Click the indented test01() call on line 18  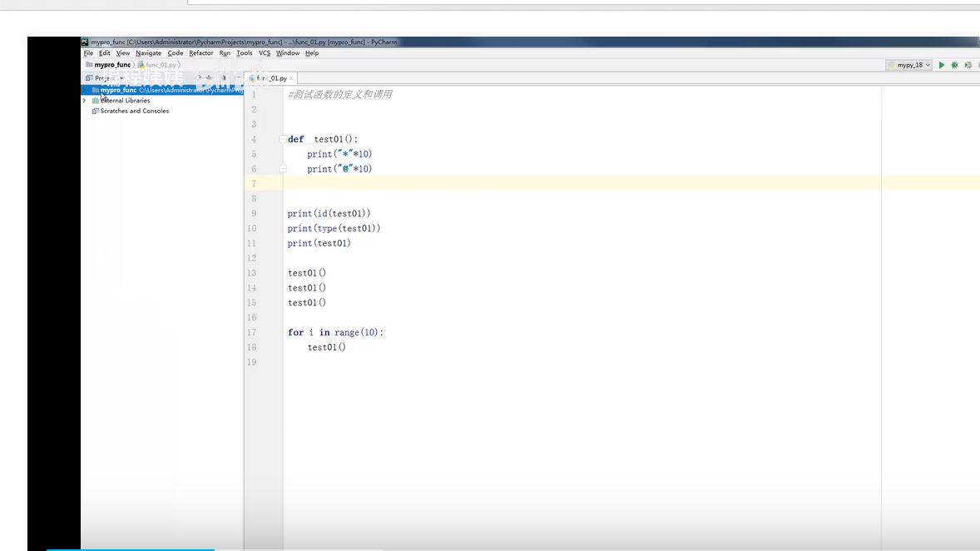pyautogui.click(x=326, y=347)
